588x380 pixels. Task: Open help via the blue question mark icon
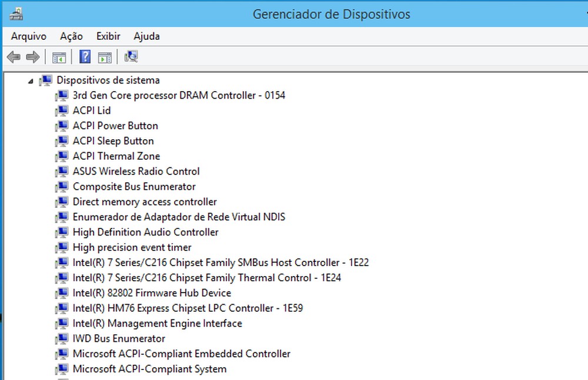click(85, 56)
